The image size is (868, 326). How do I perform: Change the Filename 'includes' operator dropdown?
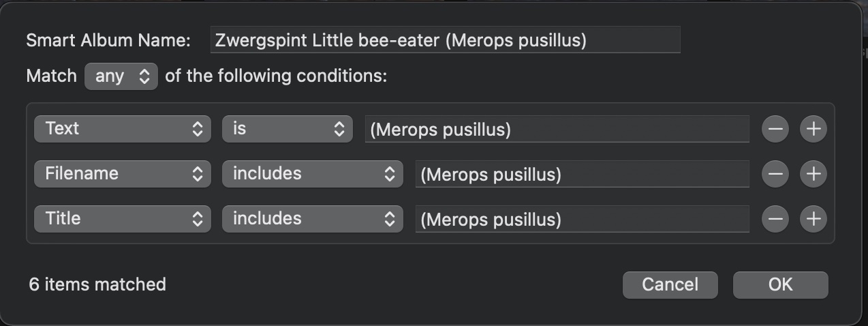(x=313, y=174)
